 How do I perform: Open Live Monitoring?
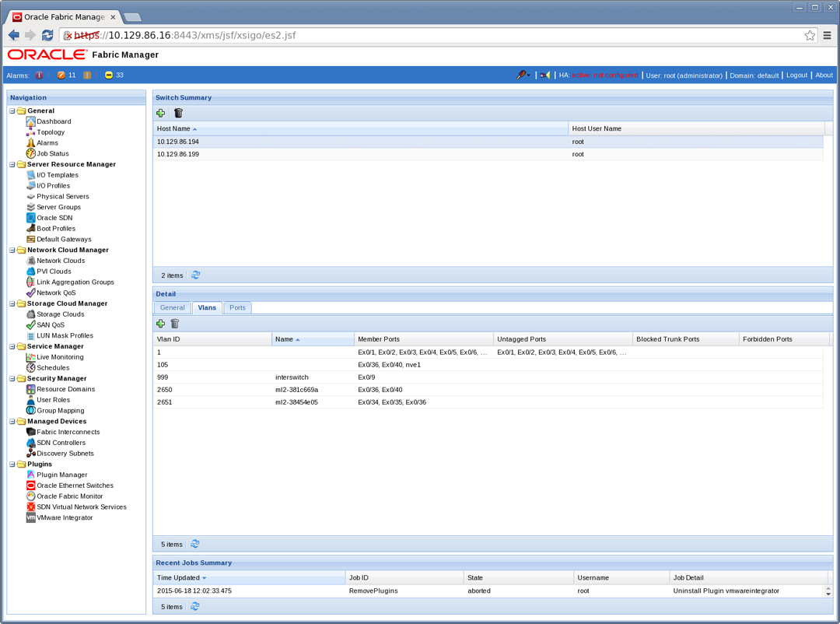click(x=60, y=357)
